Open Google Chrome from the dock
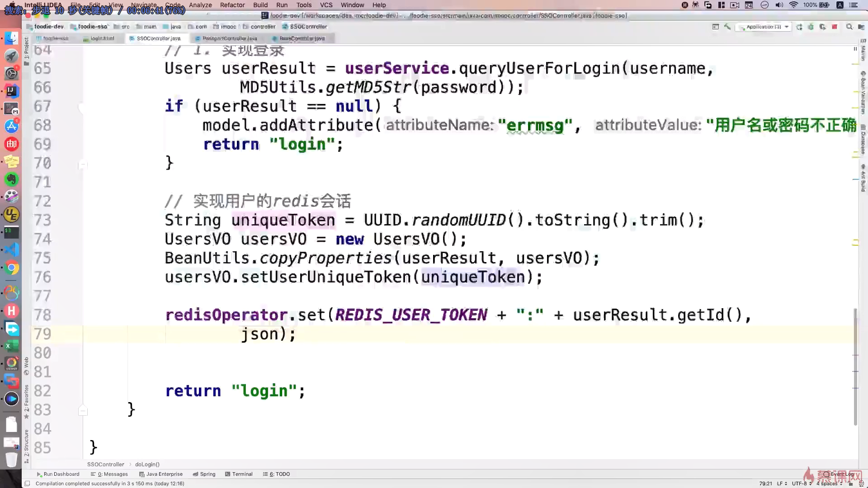Viewport: 868px width, 488px height. [12, 268]
